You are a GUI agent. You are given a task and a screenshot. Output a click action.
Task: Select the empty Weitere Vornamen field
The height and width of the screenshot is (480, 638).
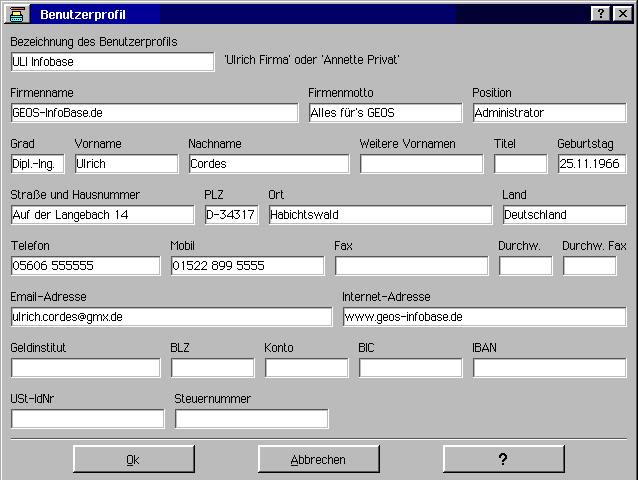click(421, 164)
